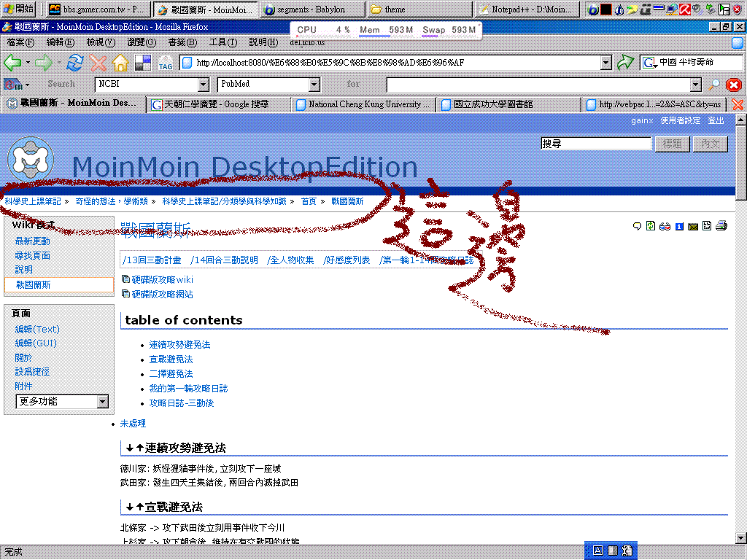747x560 pixels.
Task: Open page info with the blue i icon
Action: tap(679, 226)
